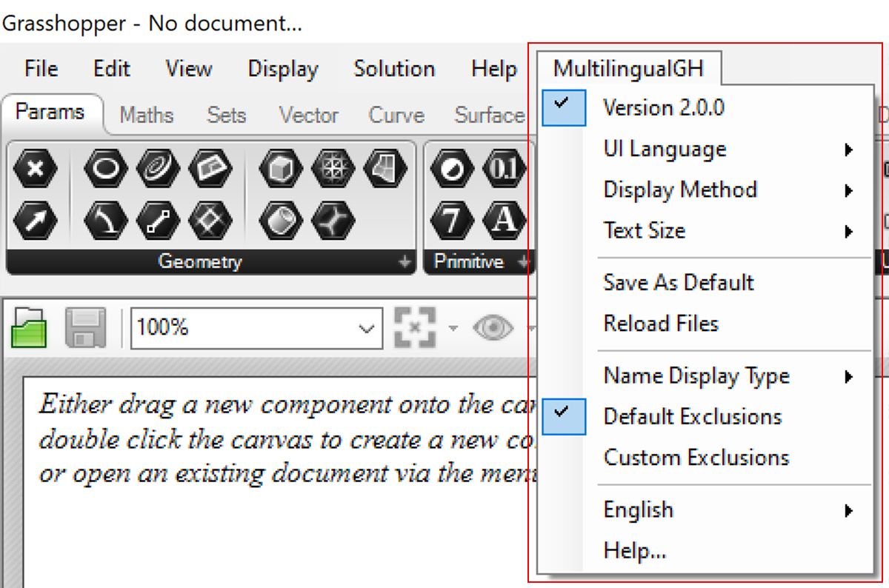
Task: Close the MultilingualGH menu header
Action: pos(629,70)
